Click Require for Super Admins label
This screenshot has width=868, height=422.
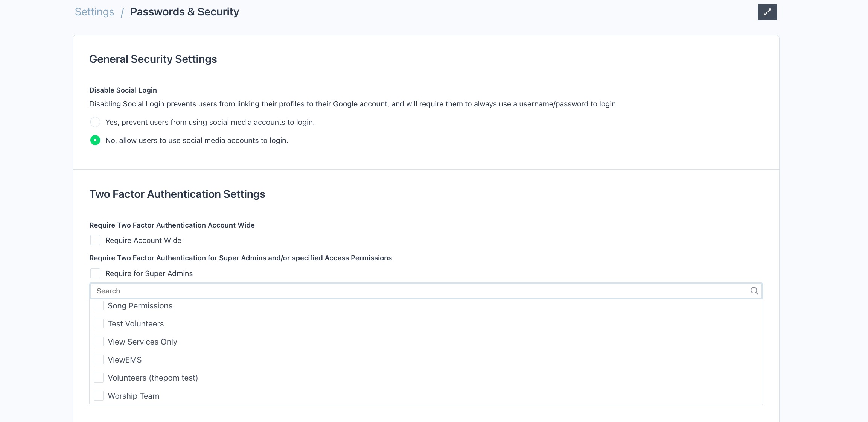point(149,273)
